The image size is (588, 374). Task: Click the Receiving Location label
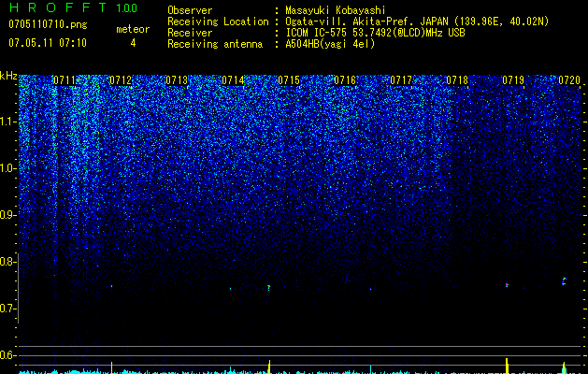[218, 22]
